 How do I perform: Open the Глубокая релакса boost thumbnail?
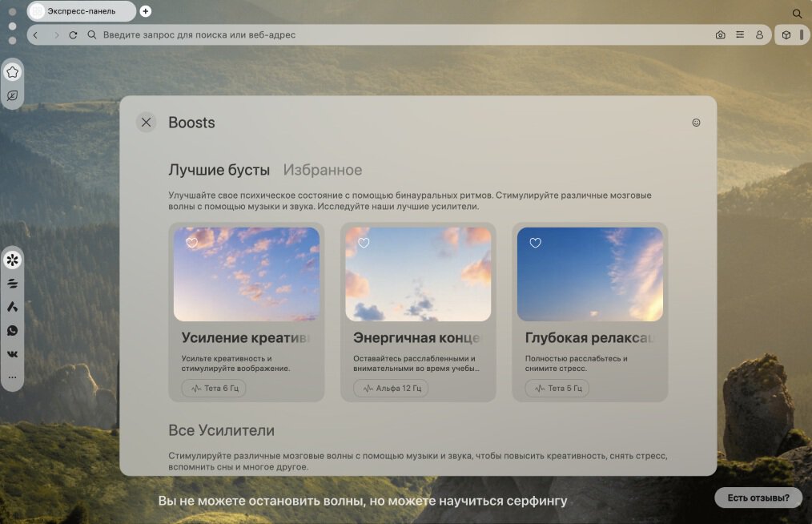click(x=590, y=274)
